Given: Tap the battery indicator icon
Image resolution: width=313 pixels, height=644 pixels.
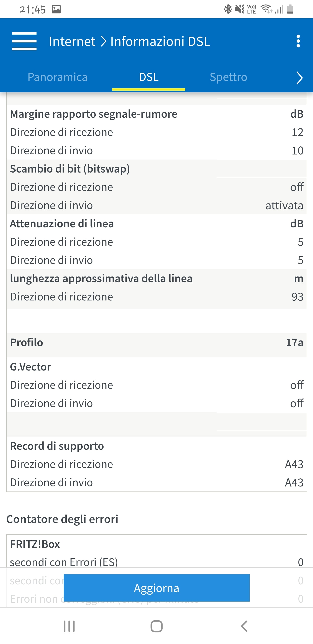Looking at the screenshot, I should [x=290, y=9].
